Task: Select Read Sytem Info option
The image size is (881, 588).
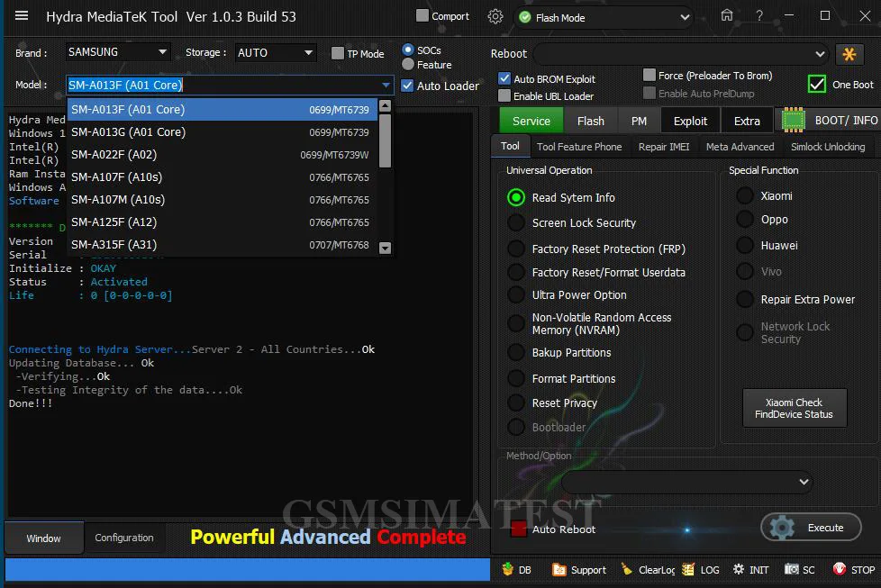Action: click(x=516, y=198)
